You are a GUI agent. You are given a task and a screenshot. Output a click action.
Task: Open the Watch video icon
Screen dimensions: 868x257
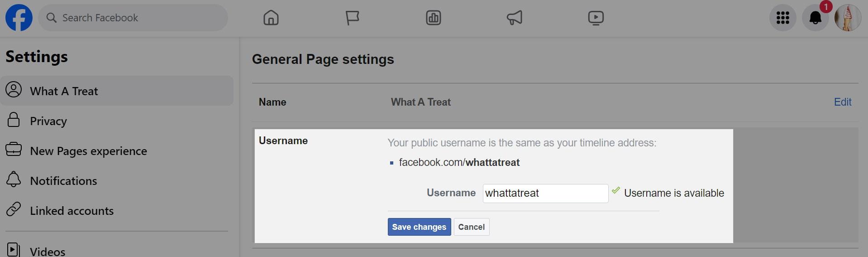(x=596, y=18)
